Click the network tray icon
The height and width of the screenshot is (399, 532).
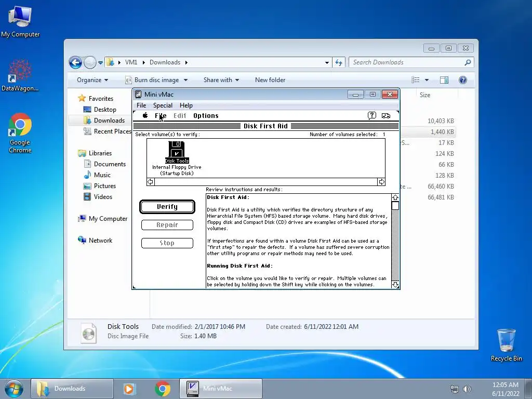tap(454, 389)
